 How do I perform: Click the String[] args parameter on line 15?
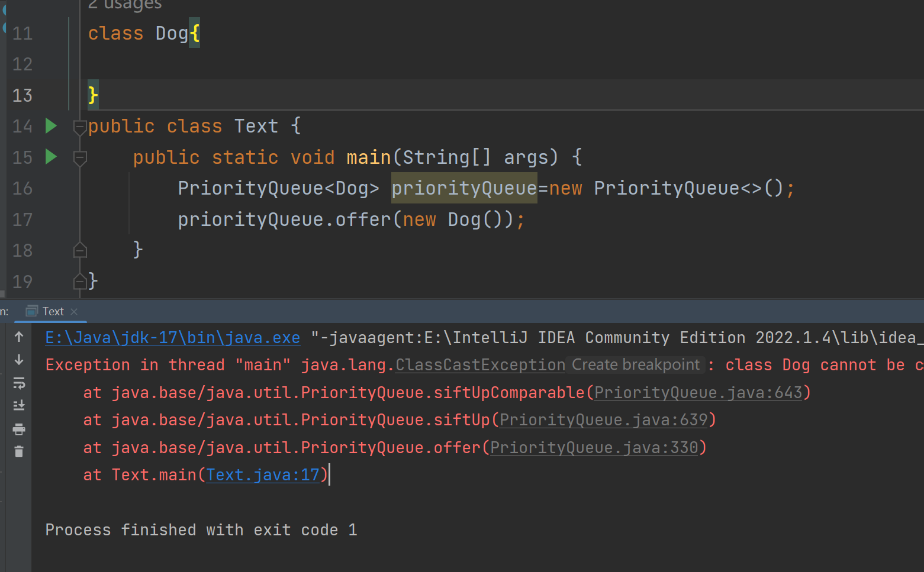[x=476, y=157]
